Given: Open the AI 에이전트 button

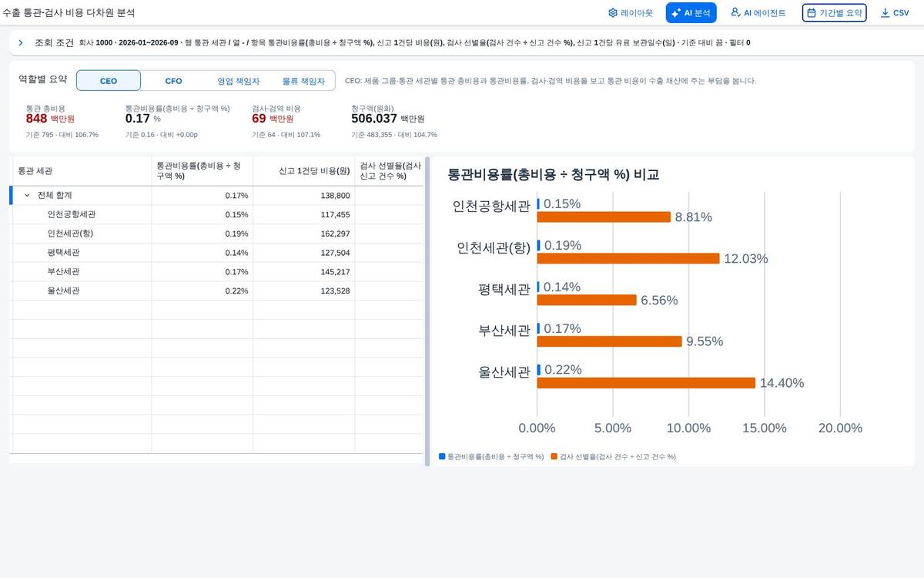Looking at the screenshot, I should click(758, 13).
